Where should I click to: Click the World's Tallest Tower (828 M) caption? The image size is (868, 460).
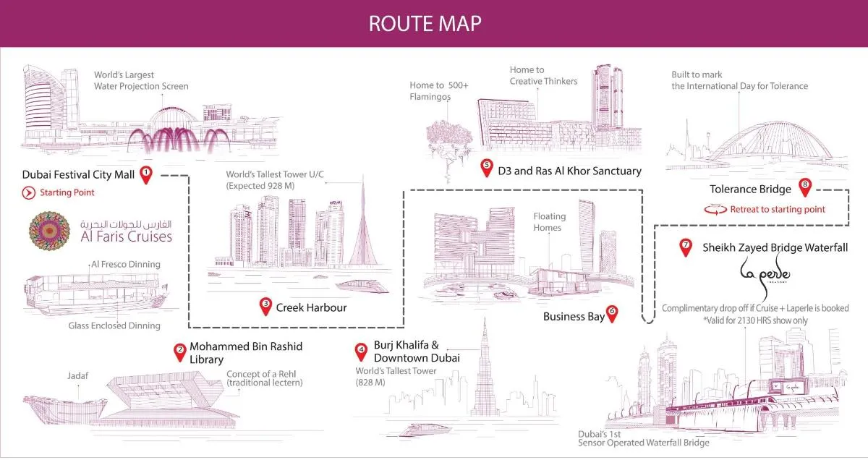coord(396,377)
